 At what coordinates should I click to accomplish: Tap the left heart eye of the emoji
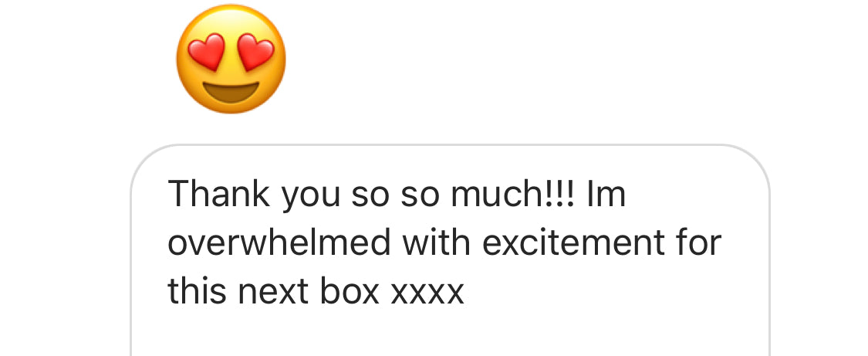tap(205, 51)
